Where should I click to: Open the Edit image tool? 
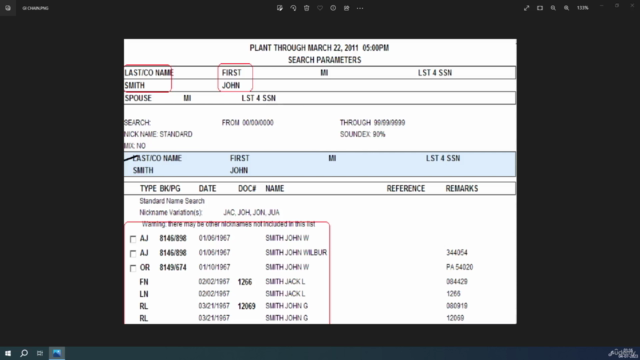[280, 8]
